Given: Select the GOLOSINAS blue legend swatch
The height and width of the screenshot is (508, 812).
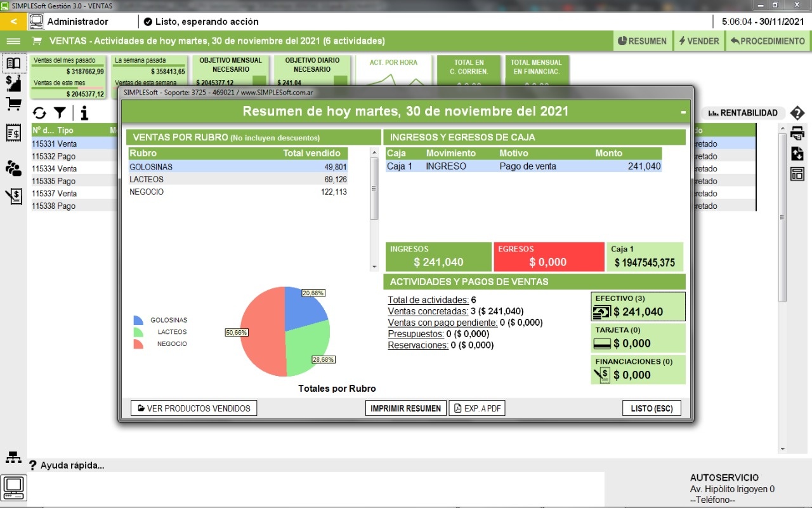Looking at the screenshot, I should pyautogui.click(x=138, y=320).
